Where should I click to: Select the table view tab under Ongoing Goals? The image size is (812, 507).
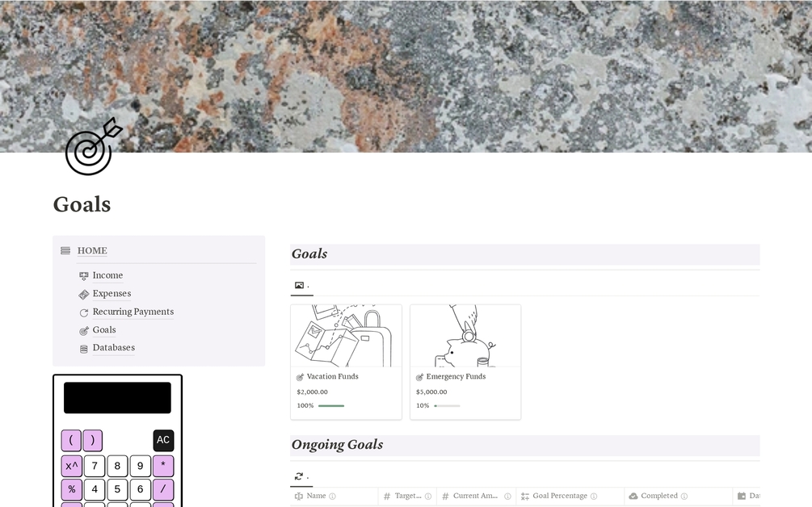[301, 476]
